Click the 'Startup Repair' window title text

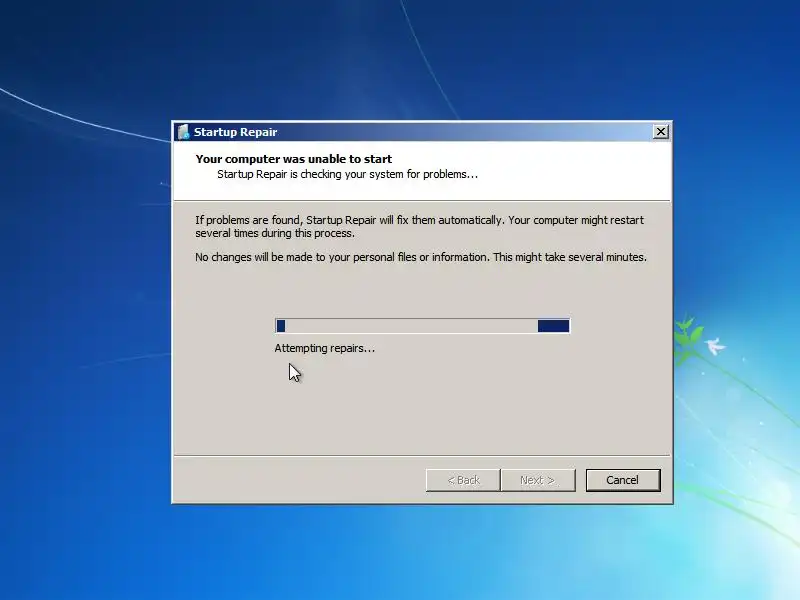pos(235,132)
